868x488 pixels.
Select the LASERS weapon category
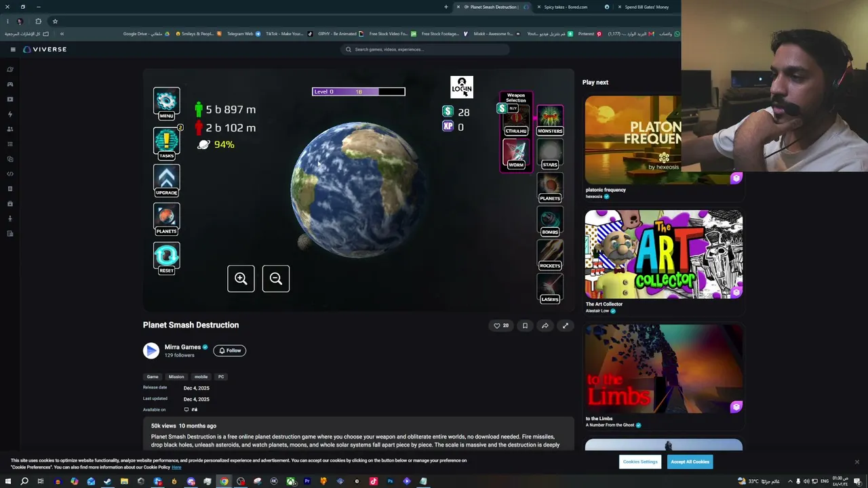click(x=550, y=289)
